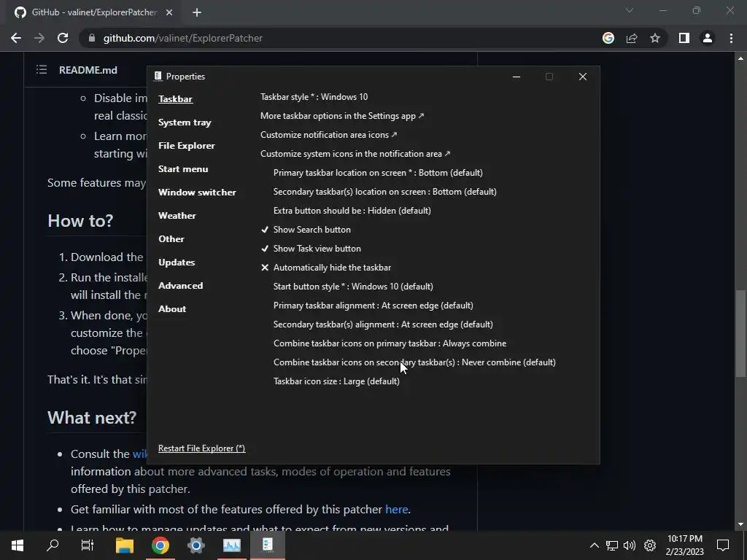
Task: Change Taskbar icon size setting
Action: click(336, 381)
